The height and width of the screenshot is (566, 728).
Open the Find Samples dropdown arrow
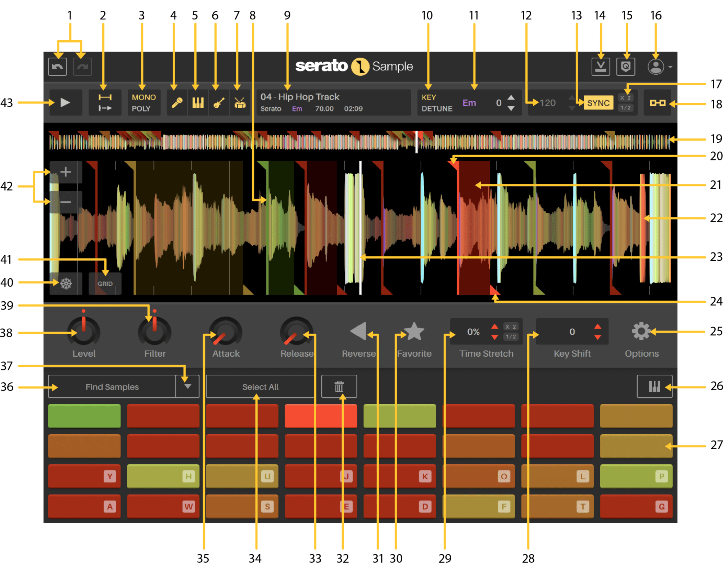(187, 387)
